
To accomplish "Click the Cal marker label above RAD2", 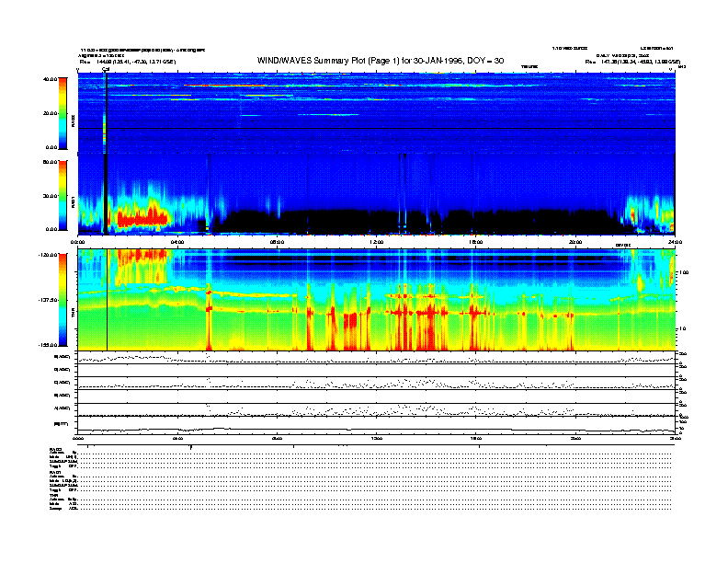I will (106, 69).
